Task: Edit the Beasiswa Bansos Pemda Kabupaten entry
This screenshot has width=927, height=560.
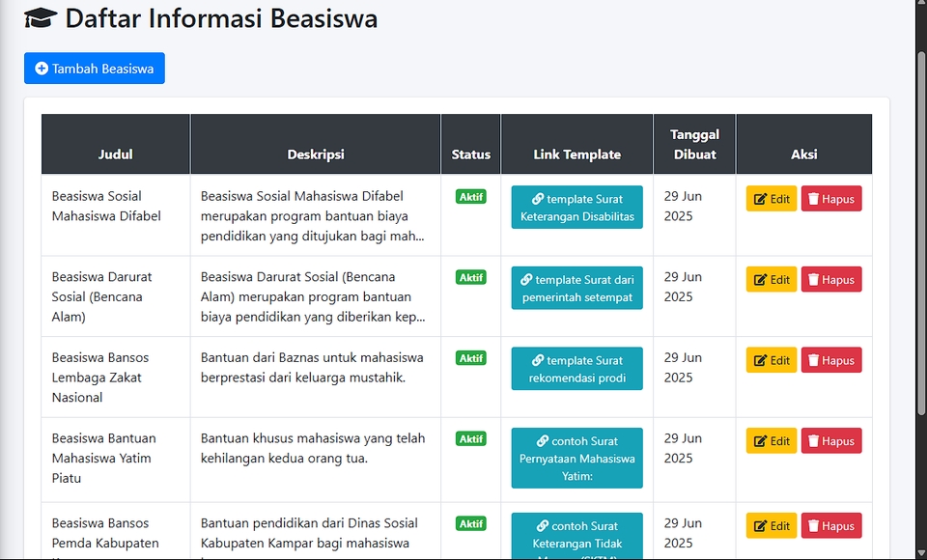Action: (772, 526)
